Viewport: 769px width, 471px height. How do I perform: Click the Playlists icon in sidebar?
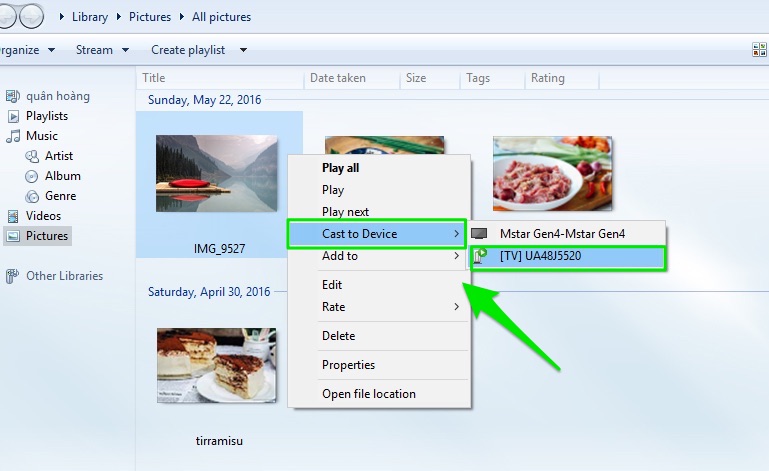[13, 116]
